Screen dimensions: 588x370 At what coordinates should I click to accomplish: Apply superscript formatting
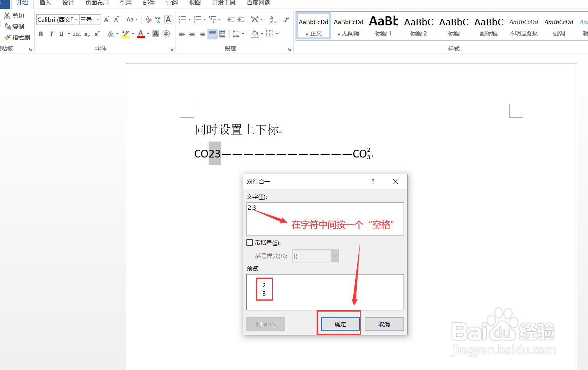tap(97, 34)
